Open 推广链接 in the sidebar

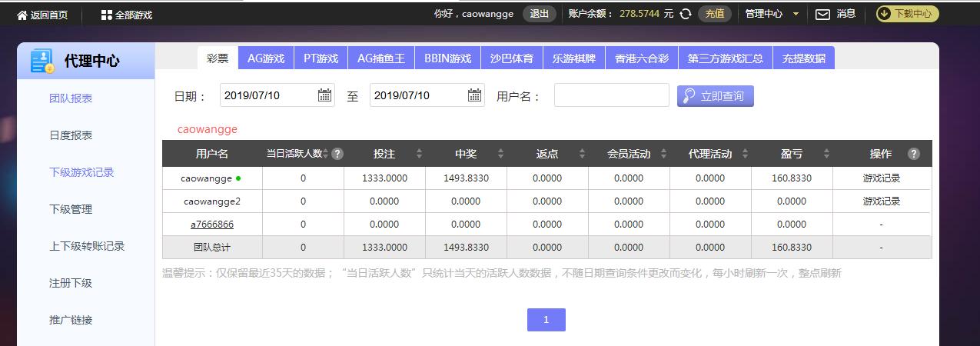(x=71, y=320)
